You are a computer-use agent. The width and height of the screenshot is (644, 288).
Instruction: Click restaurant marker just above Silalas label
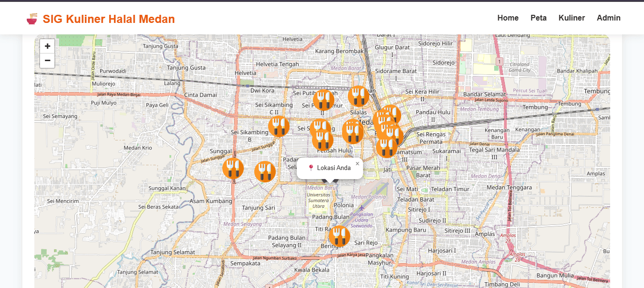point(359,96)
